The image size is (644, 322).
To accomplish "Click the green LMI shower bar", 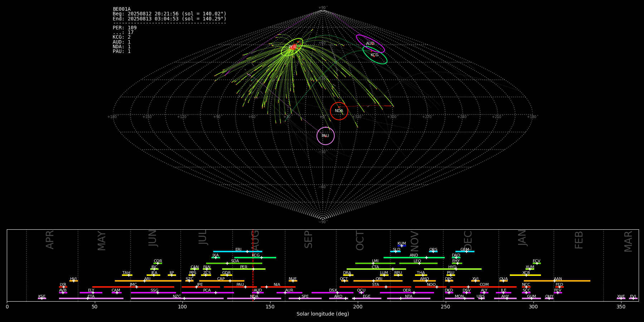I will click(375, 263).
